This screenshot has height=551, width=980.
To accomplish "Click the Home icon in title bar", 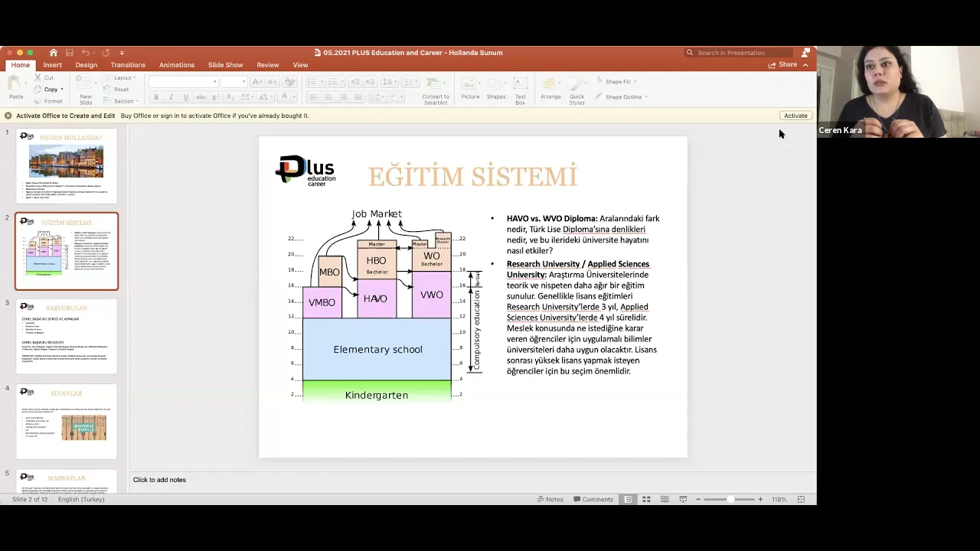I will pos(53,53).
